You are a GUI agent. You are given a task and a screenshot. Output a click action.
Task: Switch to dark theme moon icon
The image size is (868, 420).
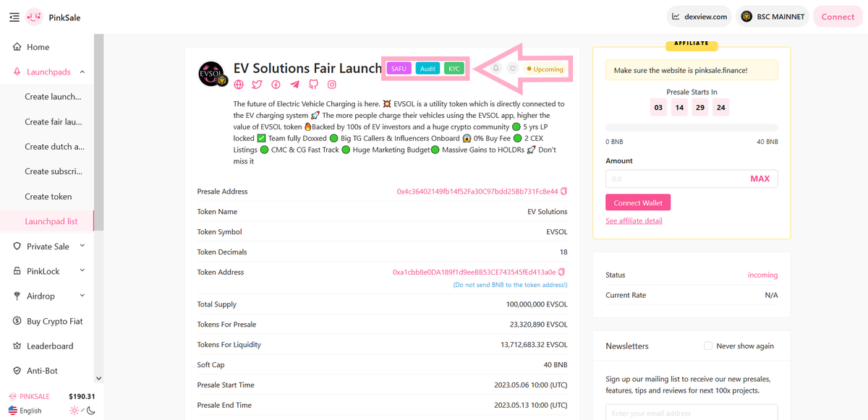91,411
